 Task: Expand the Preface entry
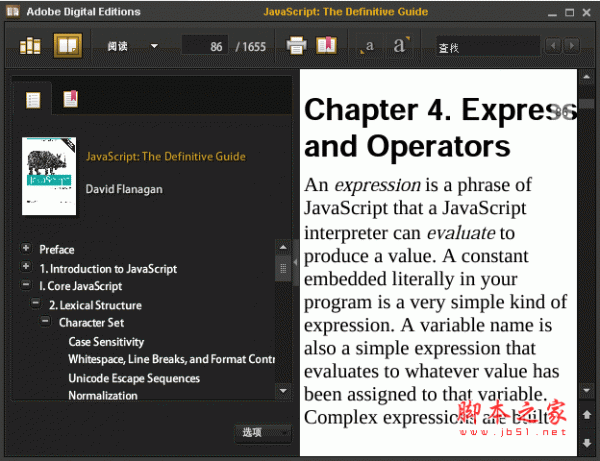click(x=26, y=248)
